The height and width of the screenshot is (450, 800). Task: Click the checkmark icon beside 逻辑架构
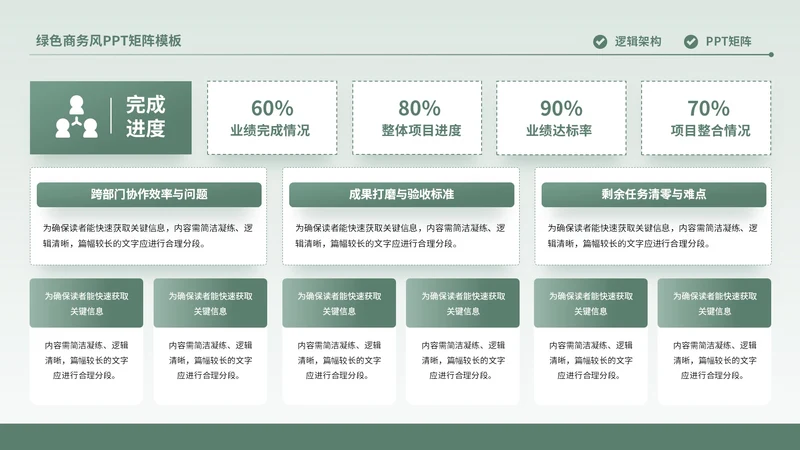(600, 42)
